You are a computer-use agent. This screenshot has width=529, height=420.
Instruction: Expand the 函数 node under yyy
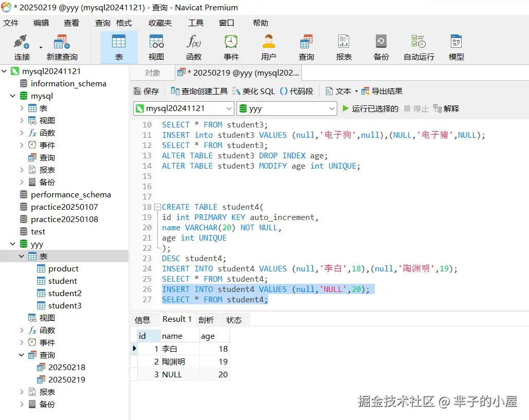22,330
